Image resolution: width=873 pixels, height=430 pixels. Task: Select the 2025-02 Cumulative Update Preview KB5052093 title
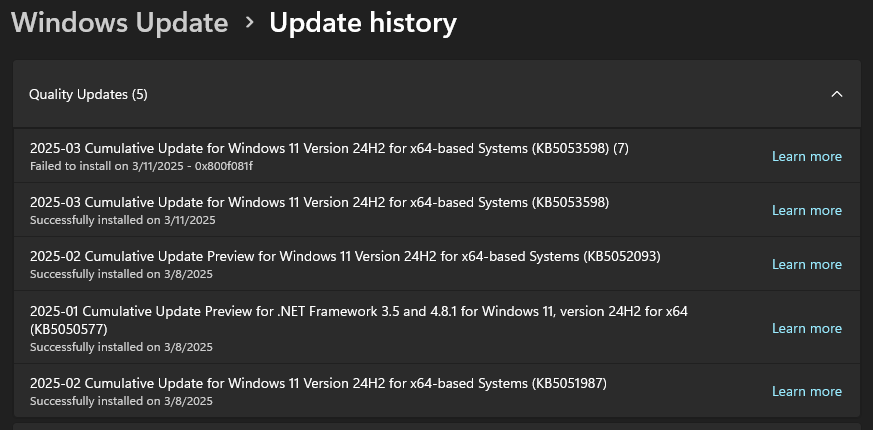(x=345, y=256)
